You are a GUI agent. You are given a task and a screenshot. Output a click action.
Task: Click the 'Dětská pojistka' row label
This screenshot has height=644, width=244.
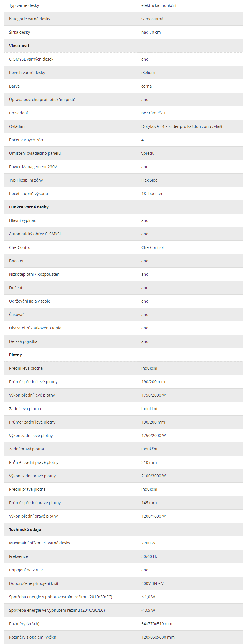pyautogui.click(x=23, y=341)
